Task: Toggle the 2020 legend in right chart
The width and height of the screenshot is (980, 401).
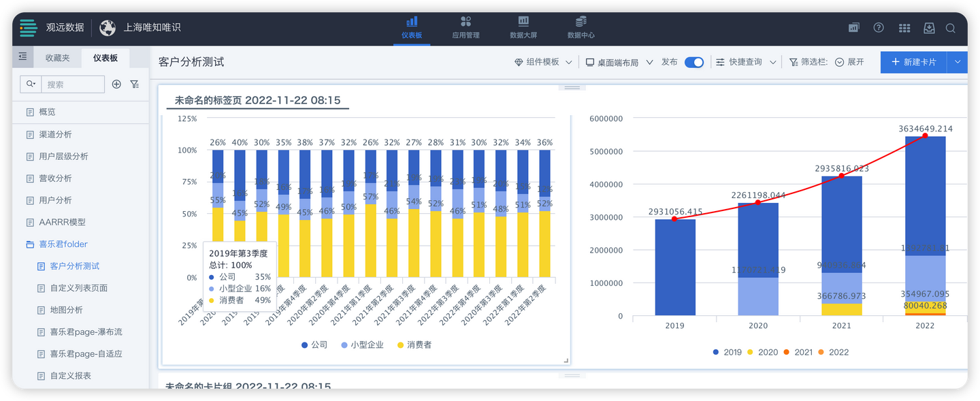Action: click(762, 352)
